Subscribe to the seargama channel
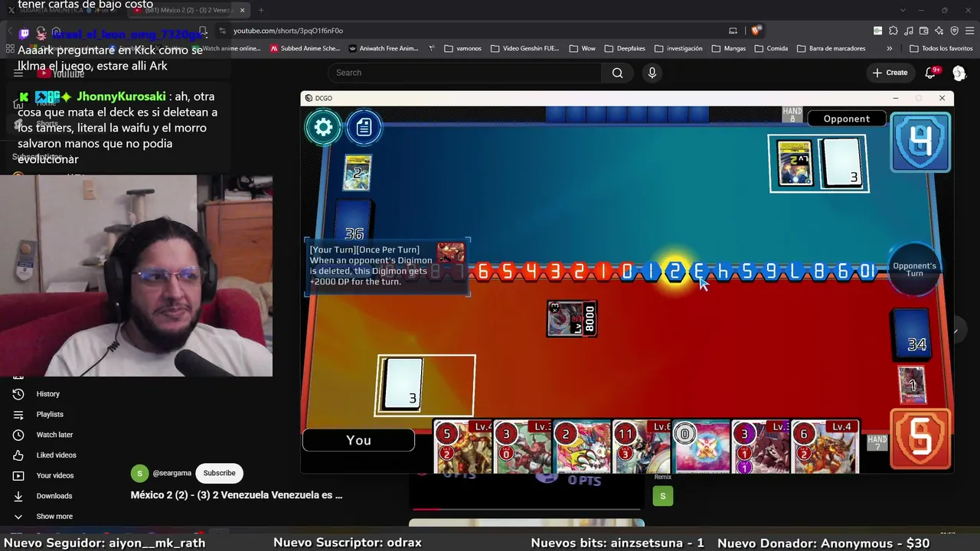 tap(219, 473)
